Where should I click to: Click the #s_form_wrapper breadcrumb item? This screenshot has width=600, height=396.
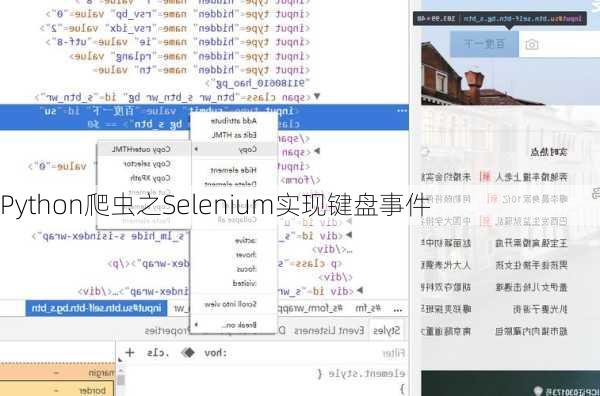(x=310, y=308)
